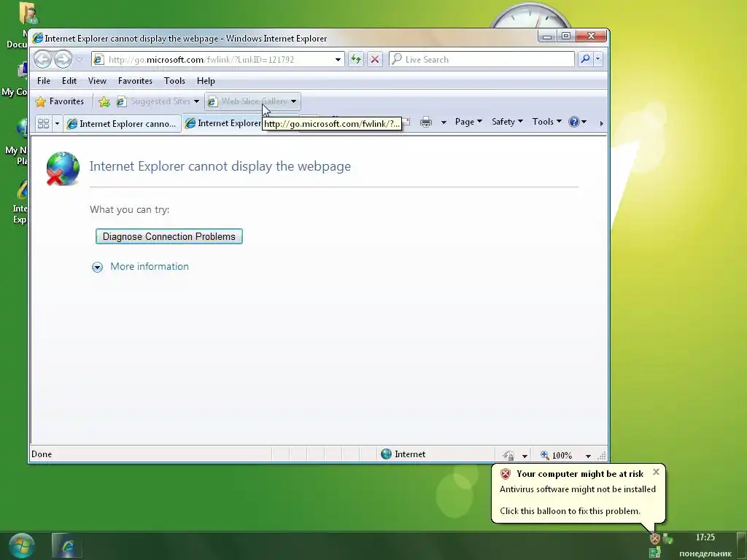This screenshot has width=747, height=560.
Task: Click the Your computer might be at risk balloon
Action: click(x=578, y=493)
